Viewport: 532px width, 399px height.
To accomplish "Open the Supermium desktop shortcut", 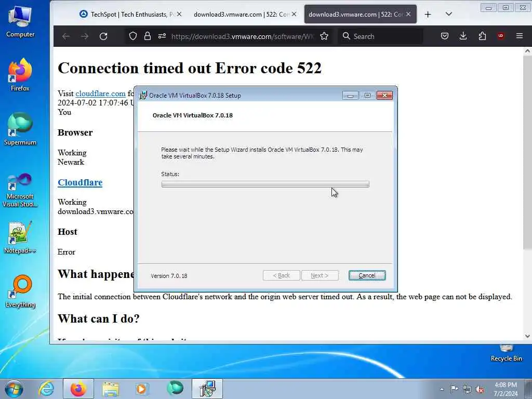I will pyautogui.click(x=20, y=129).
